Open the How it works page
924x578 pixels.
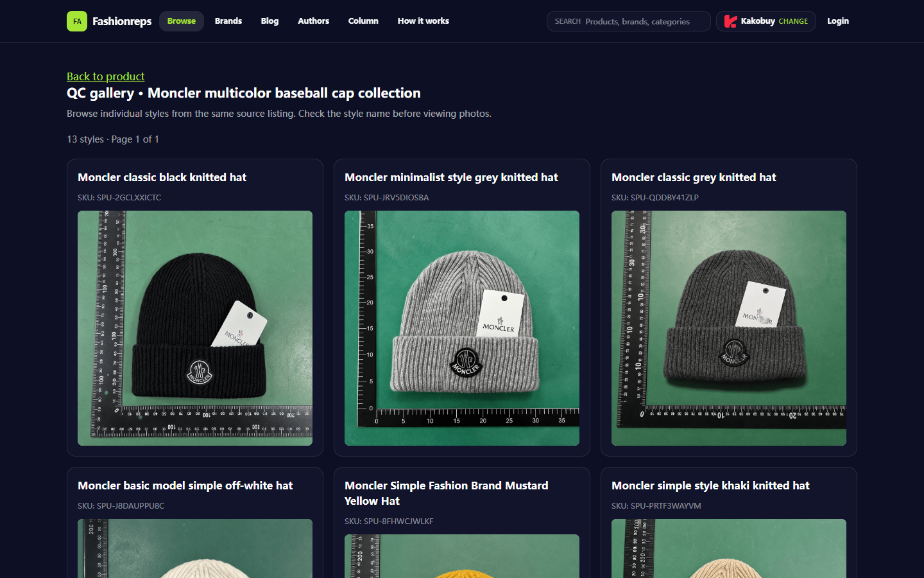coord(424,21)
